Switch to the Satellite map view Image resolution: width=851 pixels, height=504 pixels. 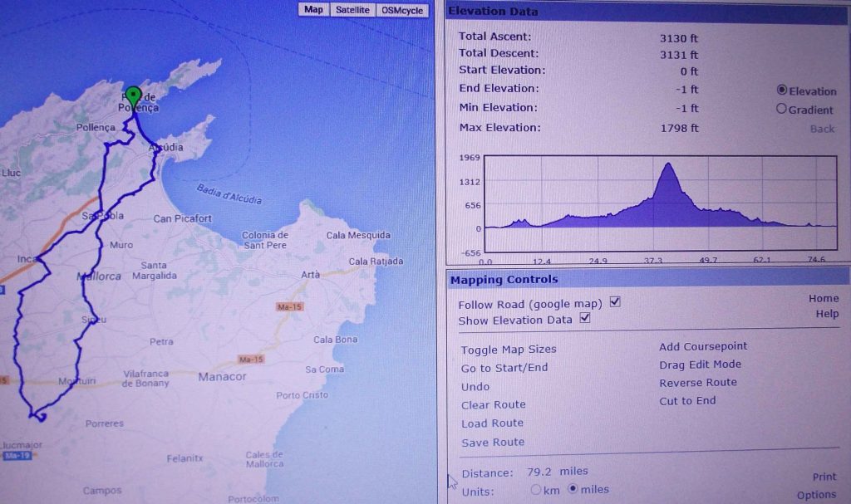pos(352,10)
